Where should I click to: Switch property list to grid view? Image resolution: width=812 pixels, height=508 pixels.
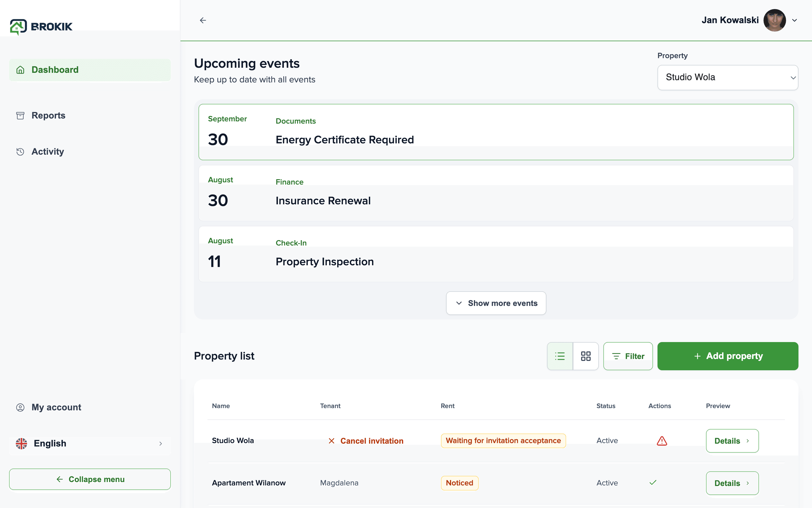click(586, 356)
